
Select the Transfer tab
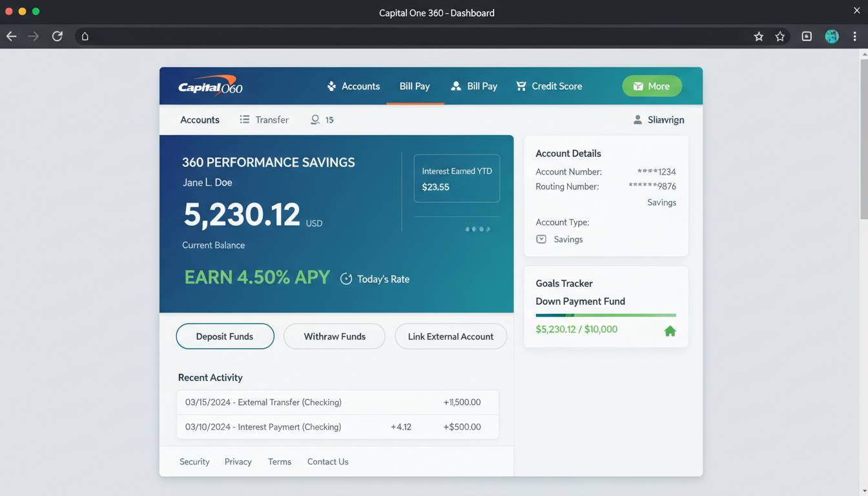click(x=264, y=119)
